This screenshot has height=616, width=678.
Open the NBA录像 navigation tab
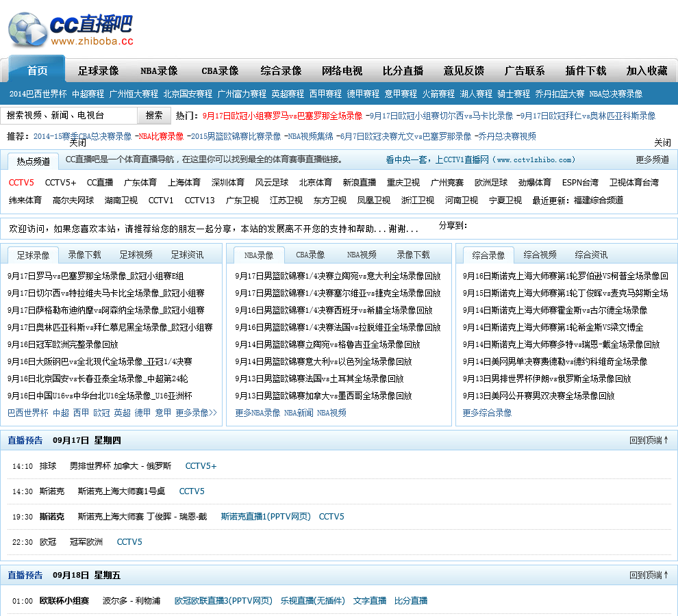tap(159, 71)
